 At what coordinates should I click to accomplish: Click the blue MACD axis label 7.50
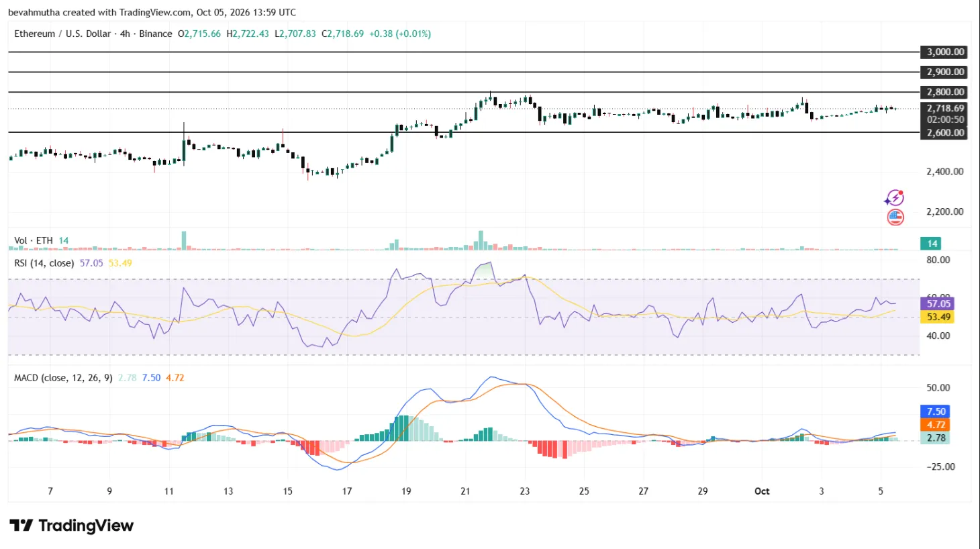936,411
